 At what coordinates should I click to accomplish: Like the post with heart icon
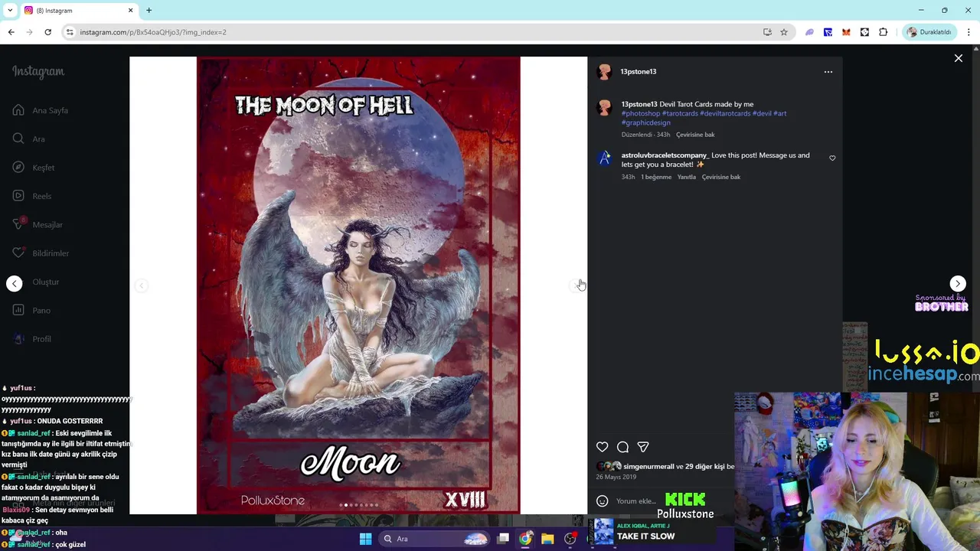tap(603, 447)
